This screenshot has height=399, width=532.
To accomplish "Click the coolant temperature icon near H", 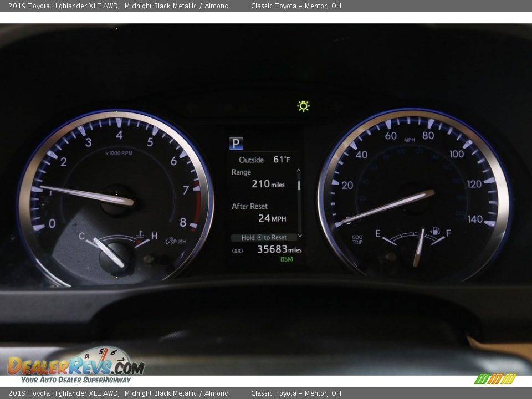I will [139, 234].
